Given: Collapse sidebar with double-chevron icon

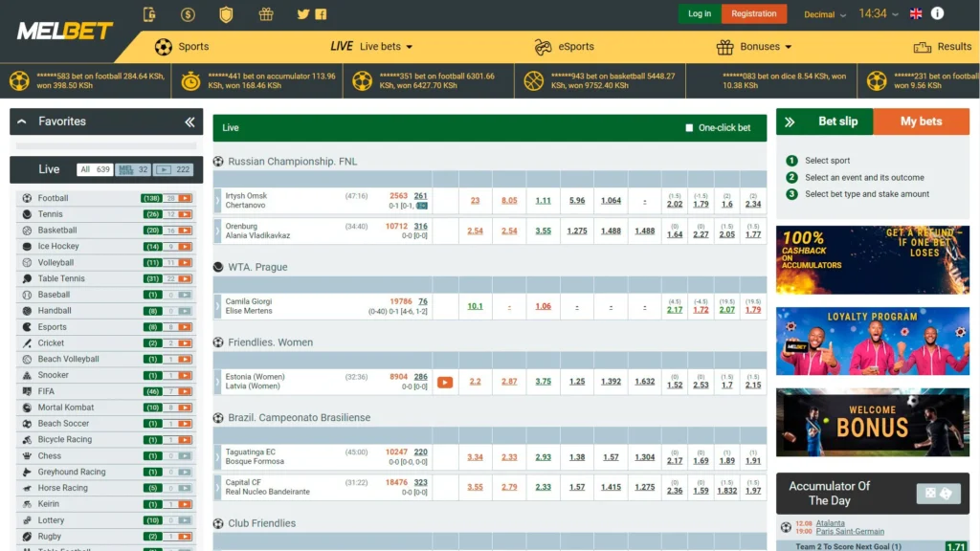Looking at the screenshot, I should coord(189,121).
